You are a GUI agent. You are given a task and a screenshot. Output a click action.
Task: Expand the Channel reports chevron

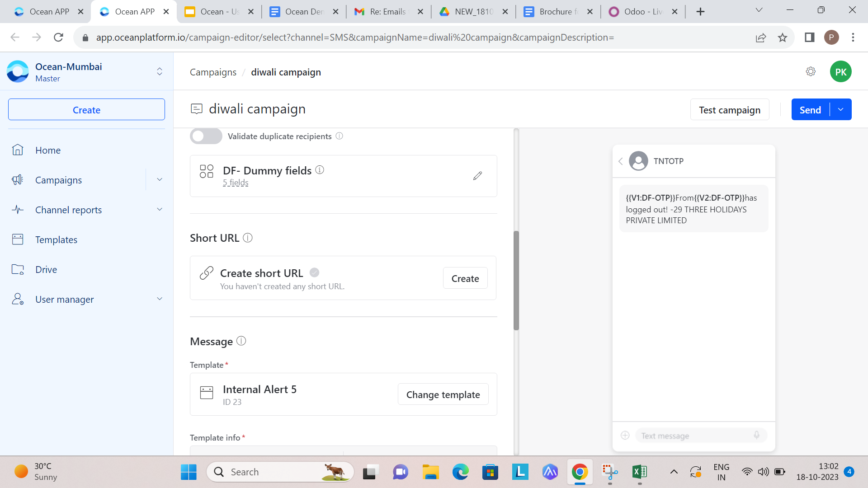click(x=160, y=209)
